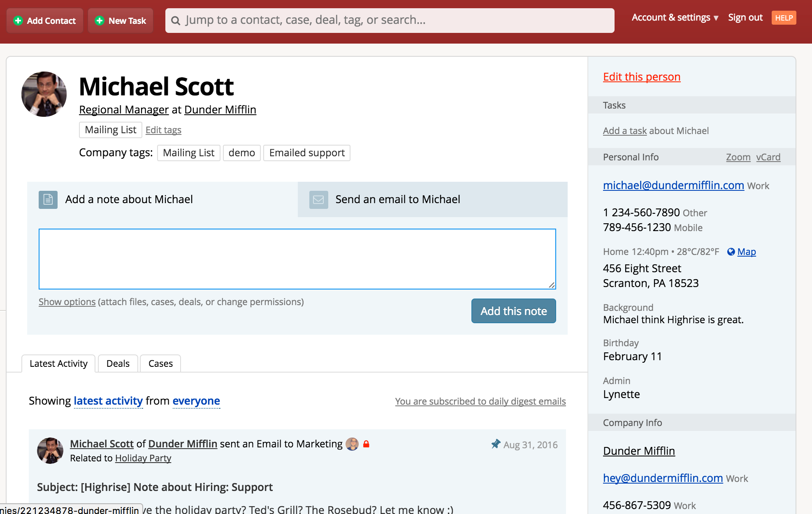This screenshot has height=514, width=812.
Task: Open the everyone filter dropdown
Action: [x=196, y=401]
